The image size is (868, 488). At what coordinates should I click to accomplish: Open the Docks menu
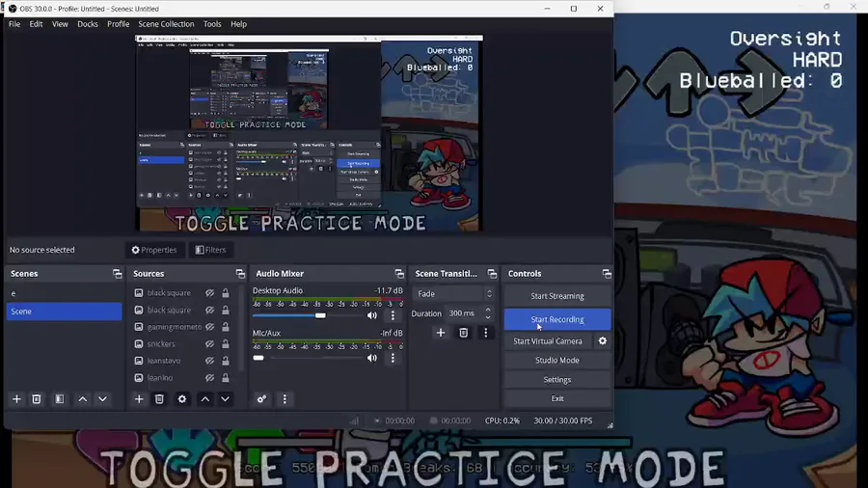pyautogui.click(x=88, y=24)
